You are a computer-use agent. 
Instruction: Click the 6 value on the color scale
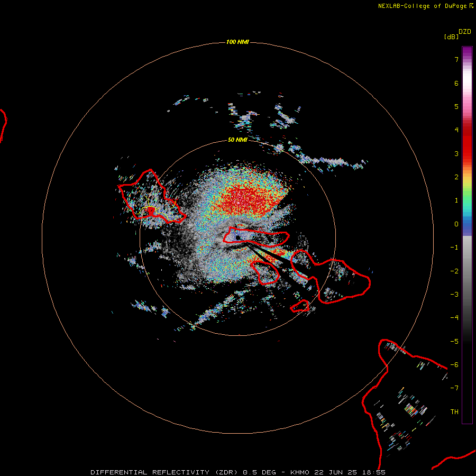tap(456, 83)
